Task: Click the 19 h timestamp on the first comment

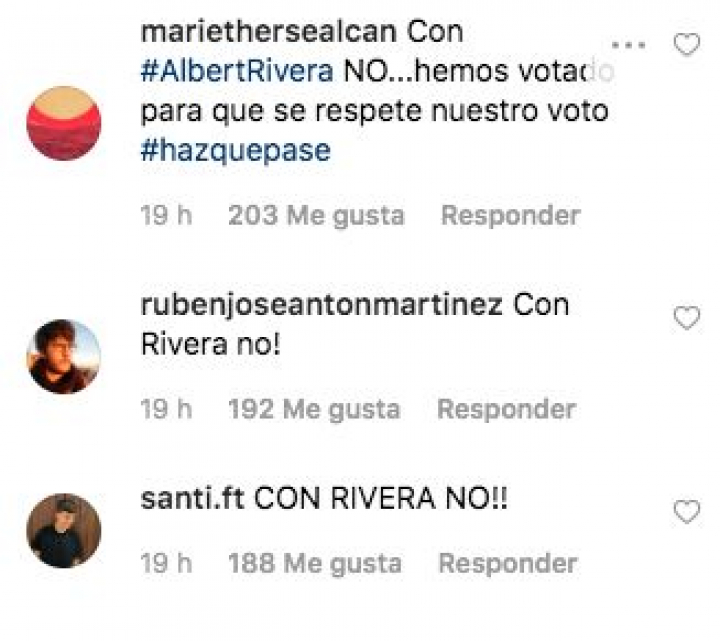Action: [x=166, y=215]
